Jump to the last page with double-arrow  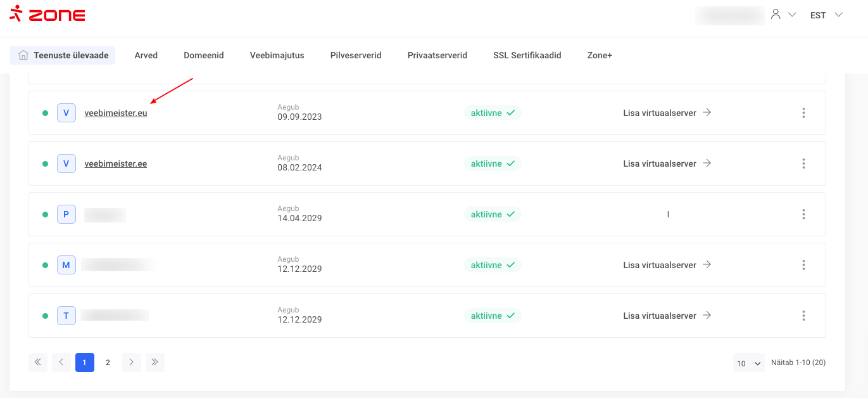coord(155,363)
